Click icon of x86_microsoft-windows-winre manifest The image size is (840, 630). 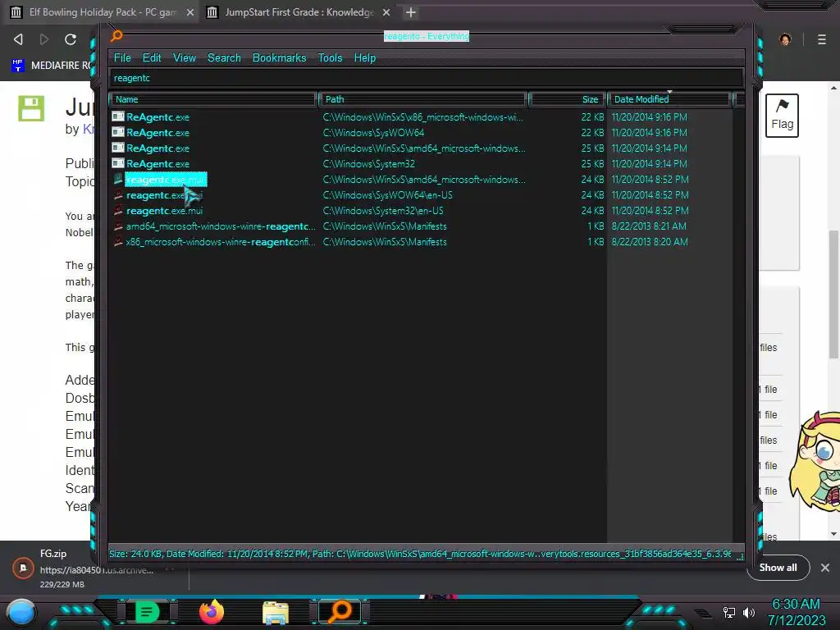118,242
